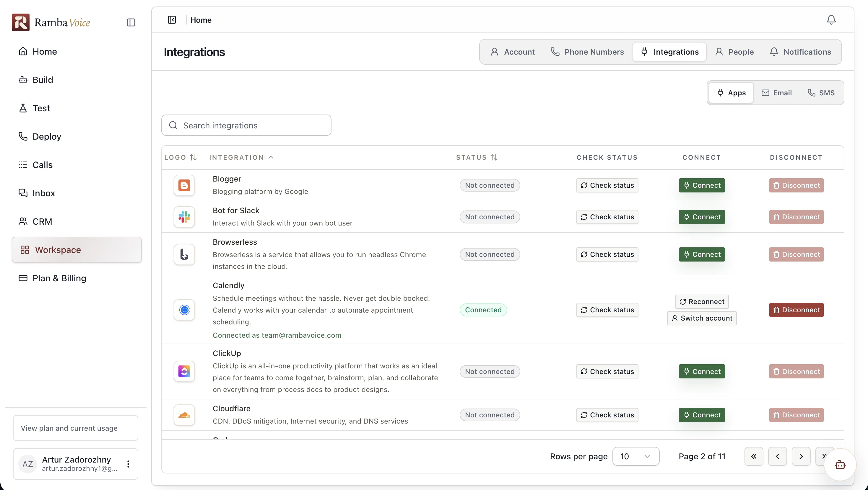Screen dimensions: 868x490
Task: Open notifications bell in top bar
Action: coord(831,20)
